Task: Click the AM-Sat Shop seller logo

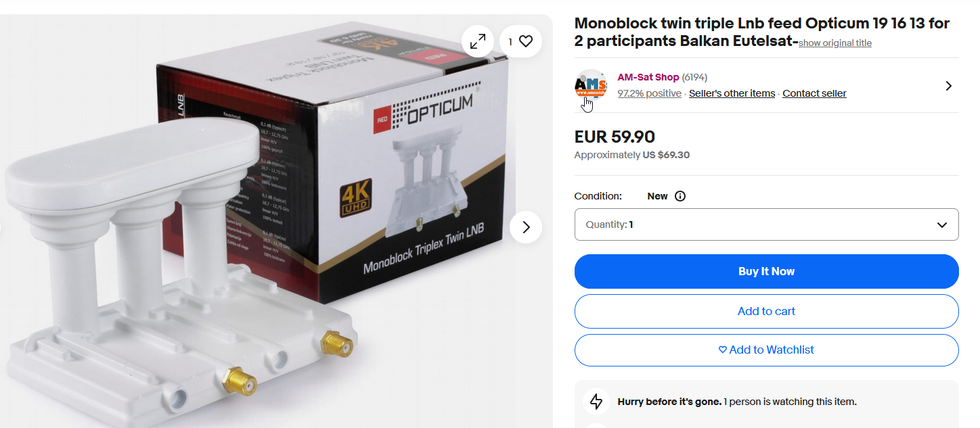Action: [x=591, y=85]
